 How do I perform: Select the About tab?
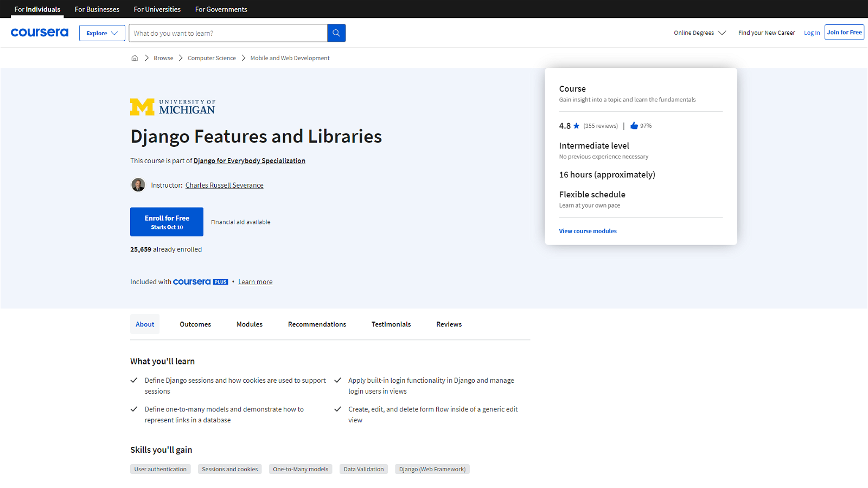click(145, 324)
